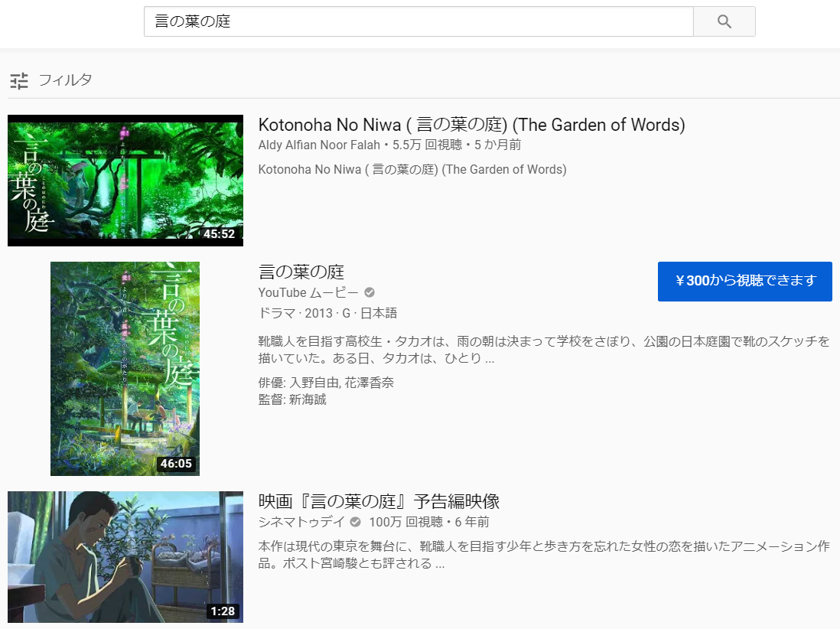Click verified badge next to YouTube ムービー
The width and height of the screenshot is (840, 629).
(370, 292)
